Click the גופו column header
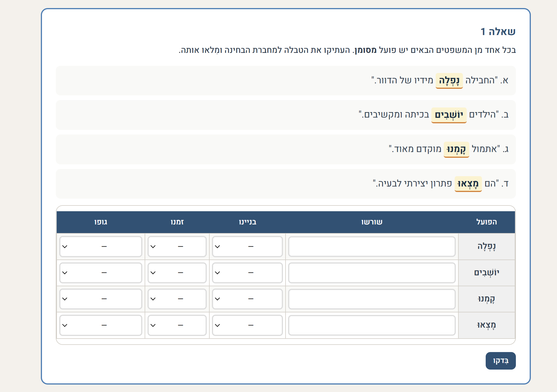 point(101,222)
